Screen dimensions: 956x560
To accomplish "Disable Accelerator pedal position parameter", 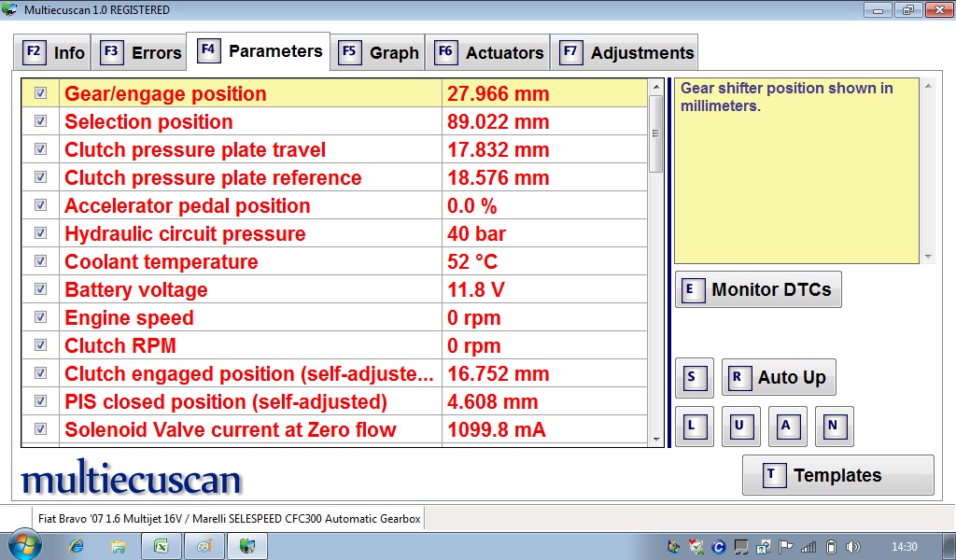I will 40,205.
